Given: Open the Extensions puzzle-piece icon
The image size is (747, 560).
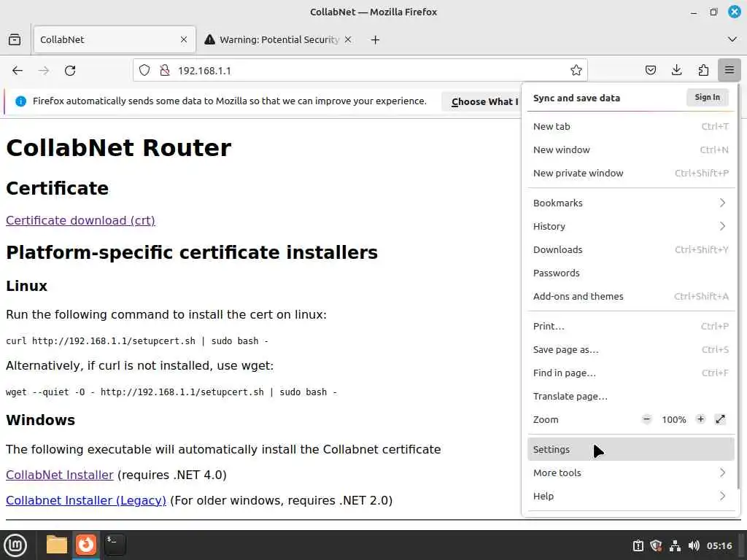Looking at the screenshot, I should coord(703,71).
